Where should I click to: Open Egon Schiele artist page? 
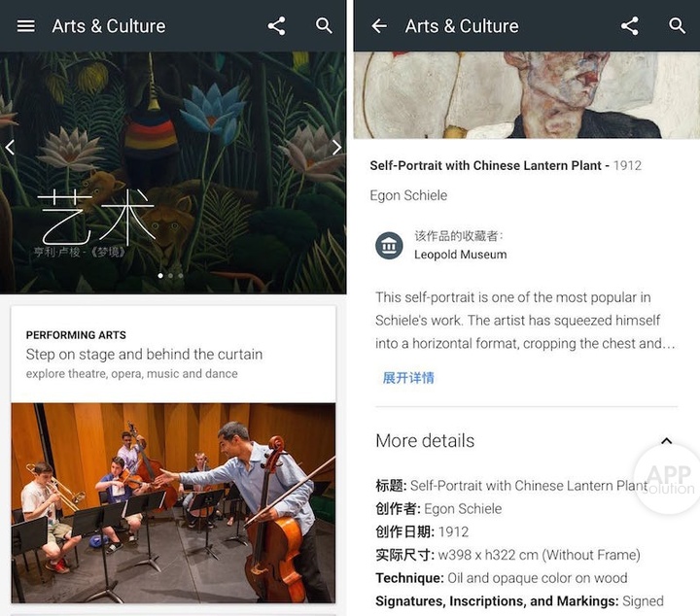pos(408,195)
